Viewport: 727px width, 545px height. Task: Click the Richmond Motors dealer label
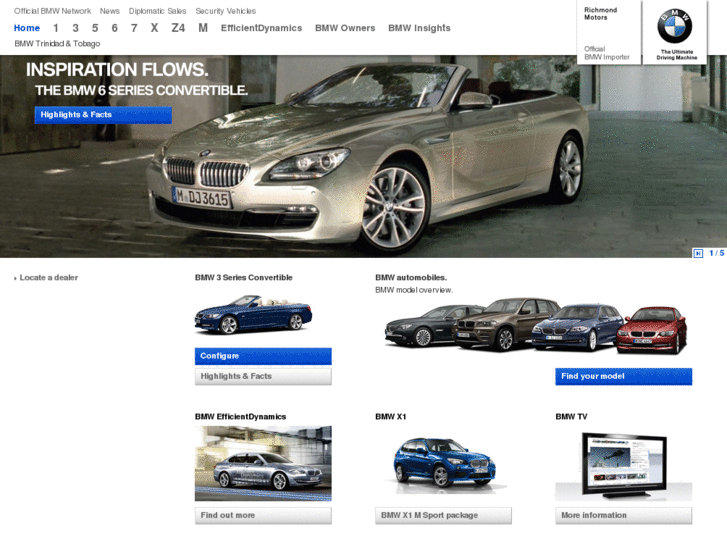(x=600, y=13)
